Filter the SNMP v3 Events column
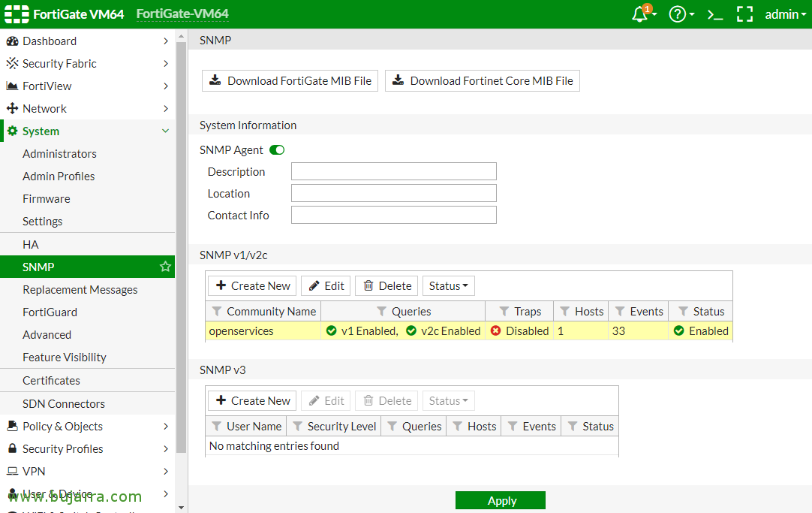The image size is (812, 513). [513, 427]
